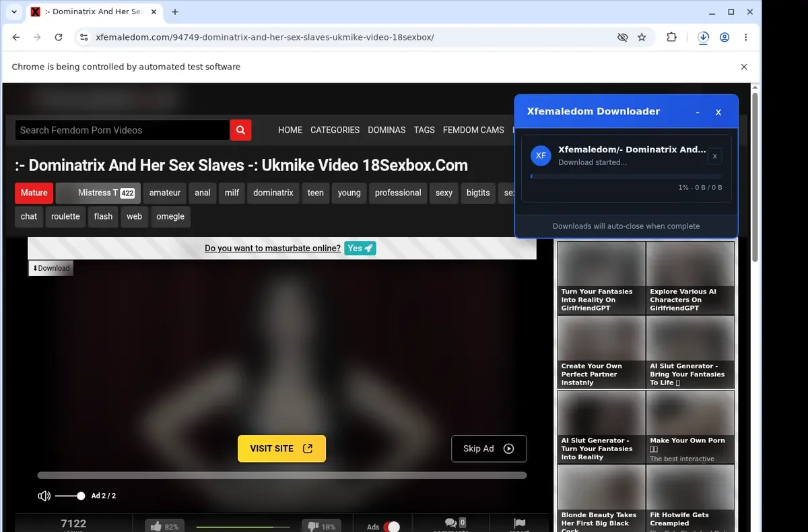The width and height of the screenshot is (808, 532).
Task: Open the TAGS menu item
Action: [424, 130]
